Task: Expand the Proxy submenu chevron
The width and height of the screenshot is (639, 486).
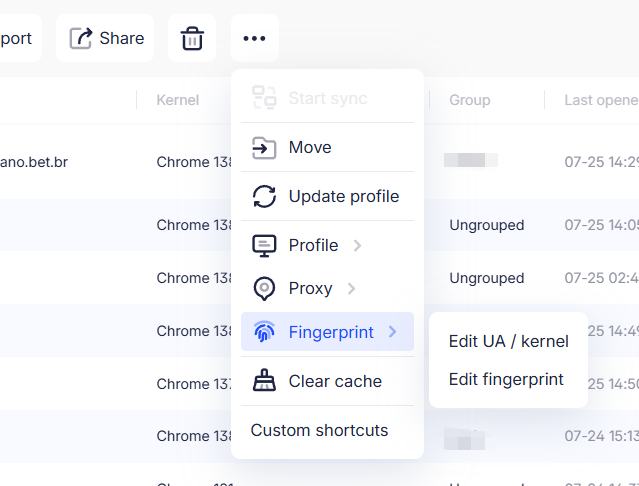Action: tap(351, 288)
